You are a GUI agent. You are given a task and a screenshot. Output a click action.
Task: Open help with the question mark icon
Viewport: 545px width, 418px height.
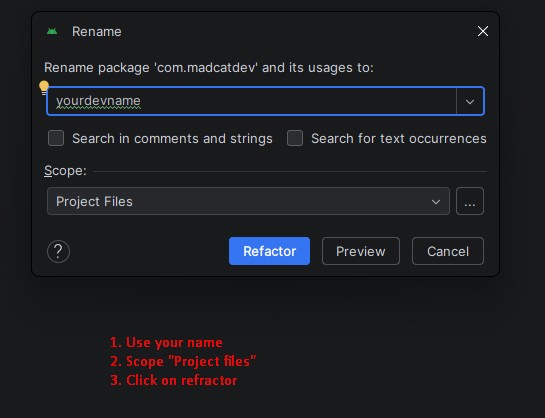click(x=58, y=251)
